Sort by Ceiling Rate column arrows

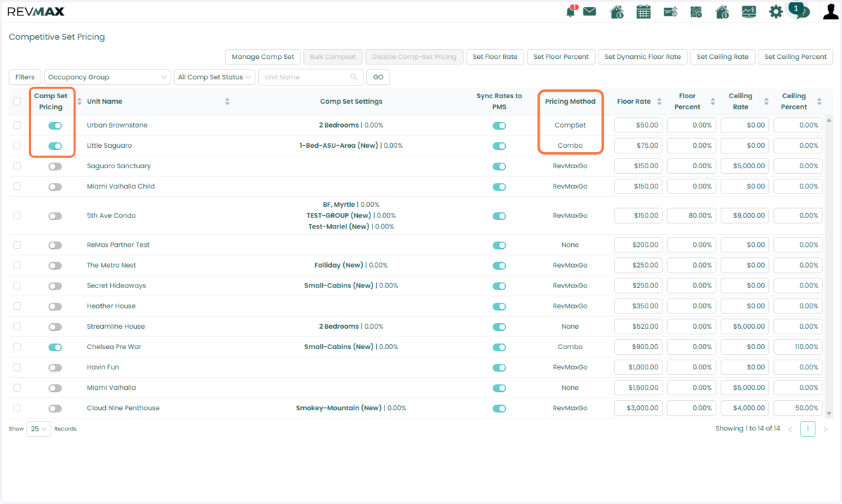tap(766, 102)
